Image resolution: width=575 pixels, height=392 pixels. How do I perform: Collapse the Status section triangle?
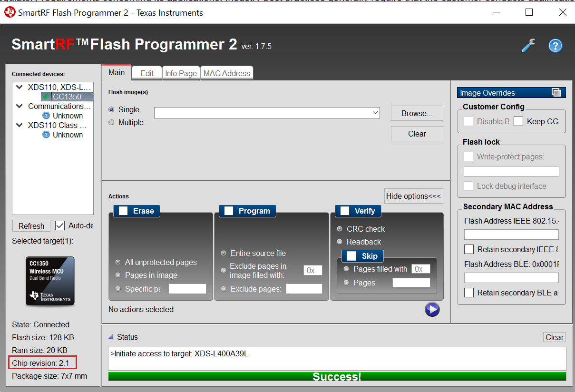(x=110, y=337)
